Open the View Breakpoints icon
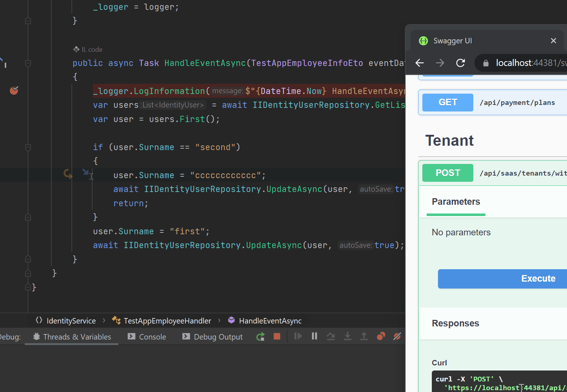The height and width of the screenshot is (392, 567). coord(381,336)
